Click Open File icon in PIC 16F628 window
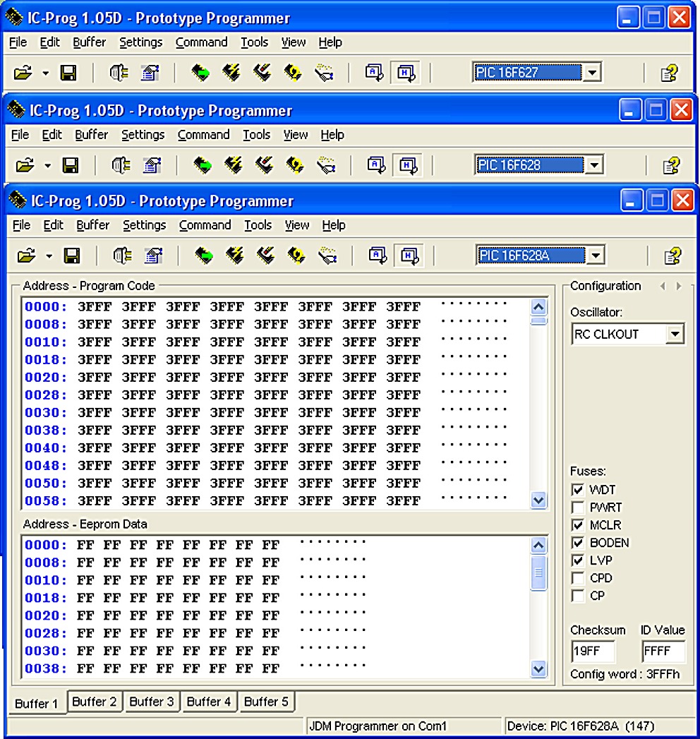This screenshot has width=700, height=739. 25,165
